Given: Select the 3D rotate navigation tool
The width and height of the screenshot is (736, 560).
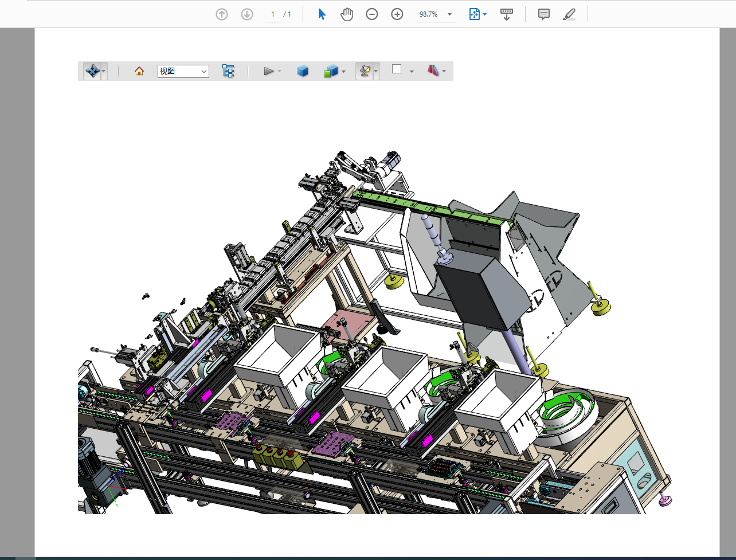Looking at the screenshot, I should tap(92, 71).
